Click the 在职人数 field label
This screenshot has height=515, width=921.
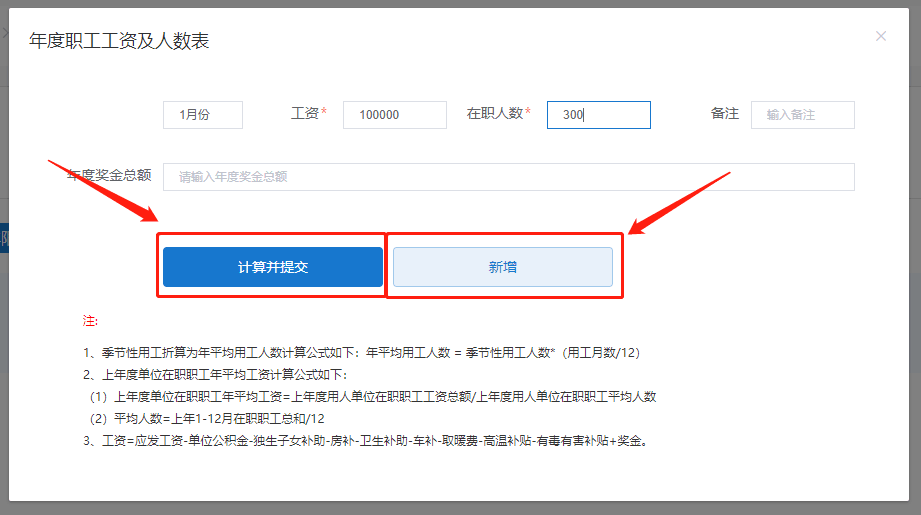click(x=495, y=114)
